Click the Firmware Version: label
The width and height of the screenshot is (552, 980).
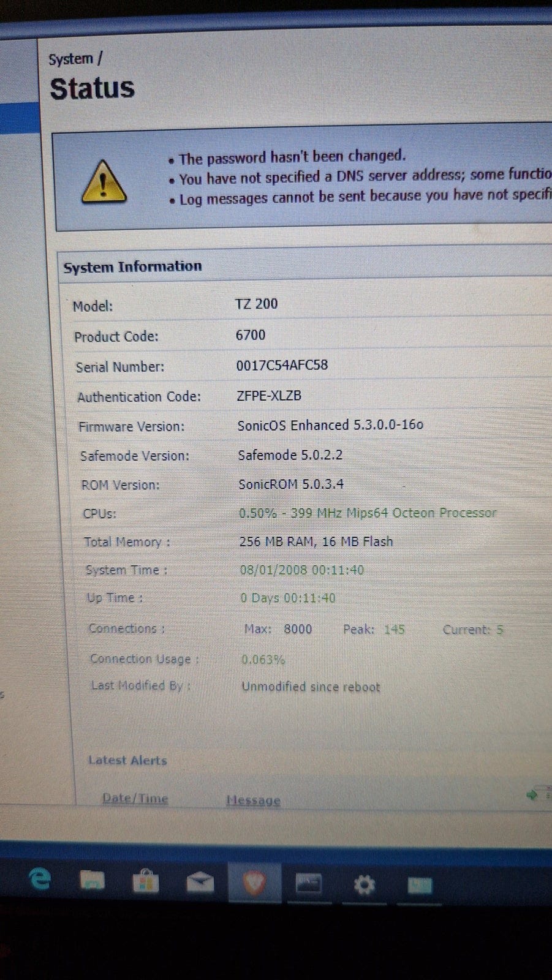[131, 427]
